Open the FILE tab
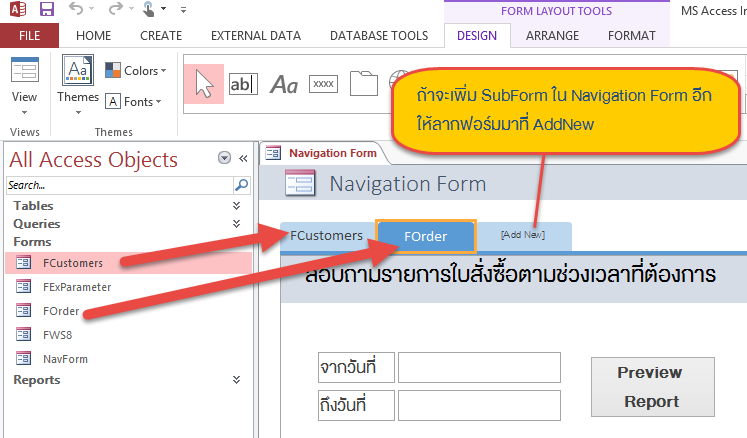The image size is (747, 438). (30, 36)
